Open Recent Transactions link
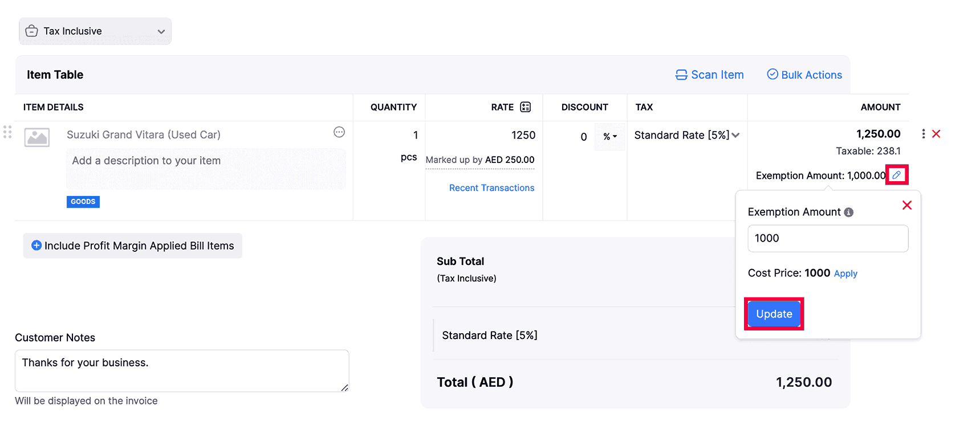Image resolution: width=980 pixels, height=429 pixels. pos(491,188)
